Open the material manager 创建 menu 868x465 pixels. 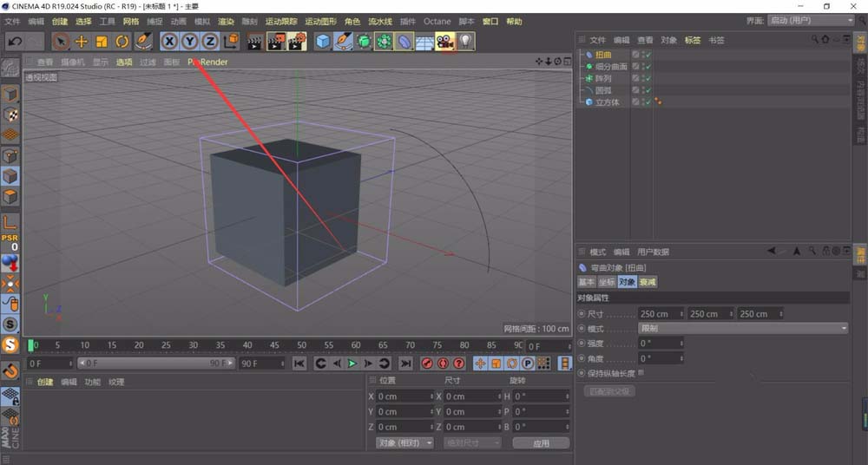(45, 382)
